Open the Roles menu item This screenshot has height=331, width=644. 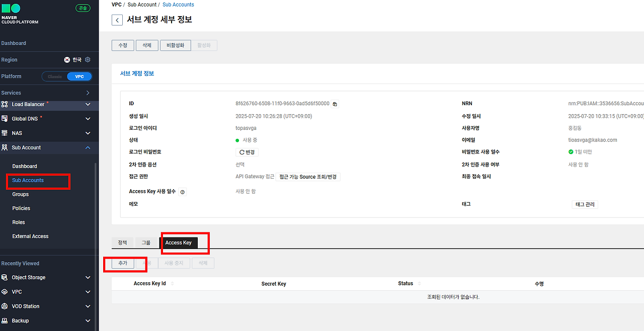click(19, 222)
